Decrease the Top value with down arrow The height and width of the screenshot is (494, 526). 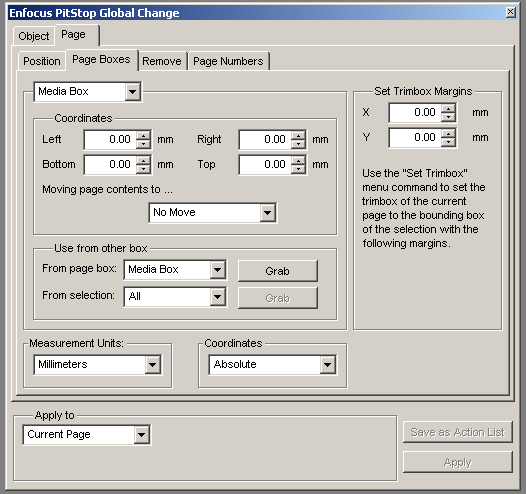[298, 169]
